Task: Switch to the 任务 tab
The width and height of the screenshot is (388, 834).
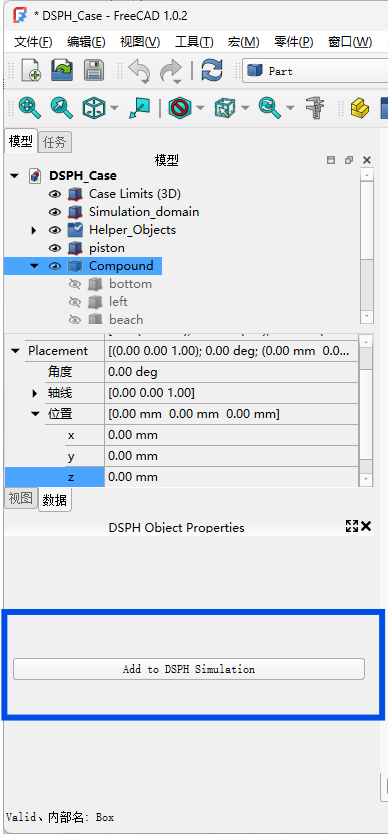Action: [x=55, y=142]
